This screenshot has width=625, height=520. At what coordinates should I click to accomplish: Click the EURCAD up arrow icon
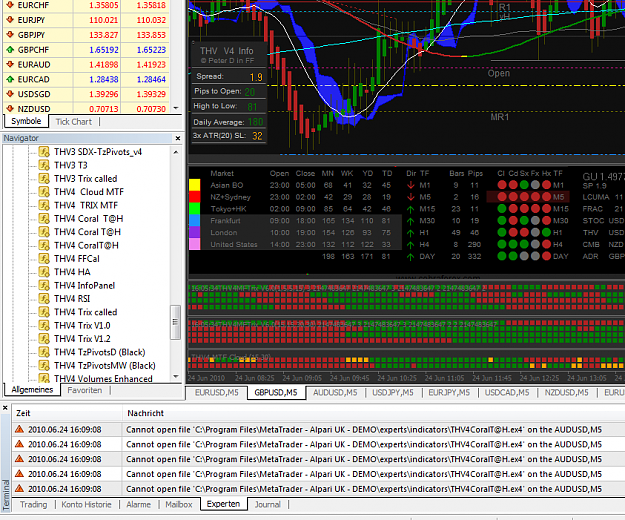coord(10,79)
